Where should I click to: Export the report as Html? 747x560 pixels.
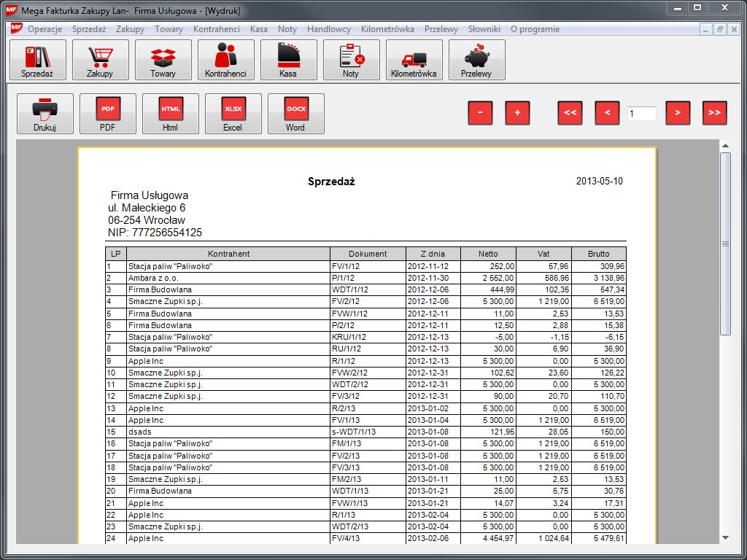click(170, 114)
